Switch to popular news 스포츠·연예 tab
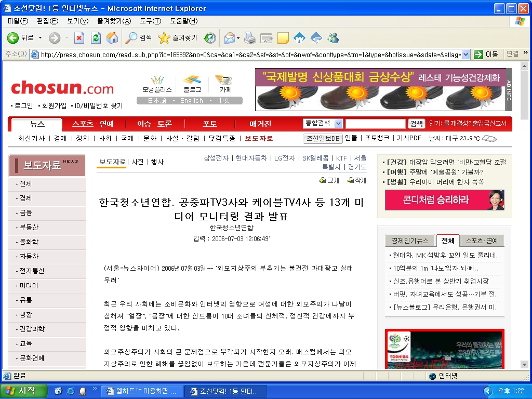Screen dimensions: 532x399 point(482,241)
